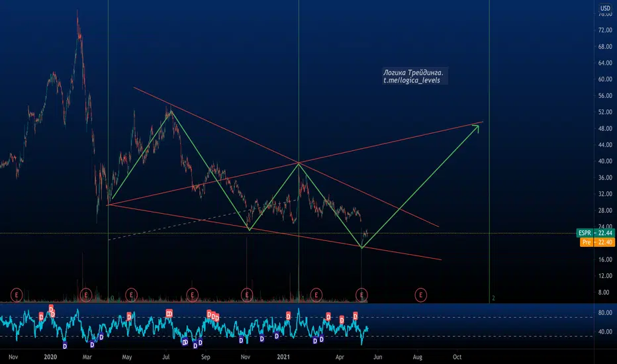Click the Oct label on the time axis
Image resolution: width=617 pixels, height=364 pixels.
point(457,357)
